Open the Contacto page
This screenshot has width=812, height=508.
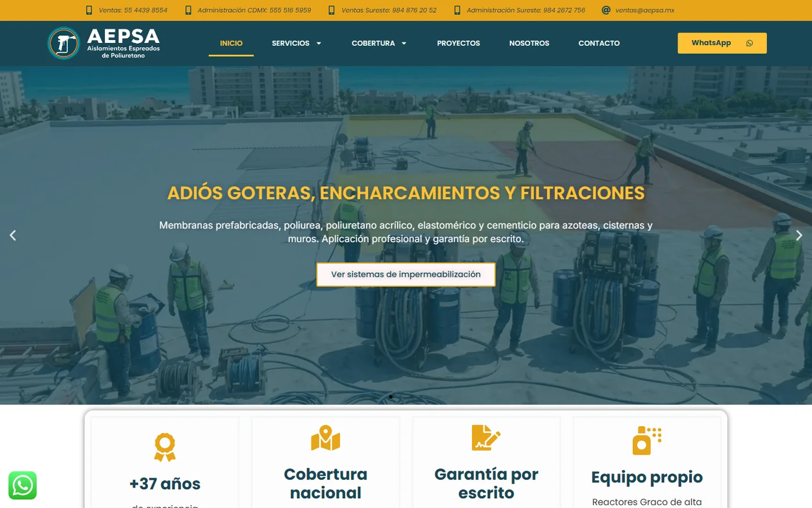[x=599, y=43]
